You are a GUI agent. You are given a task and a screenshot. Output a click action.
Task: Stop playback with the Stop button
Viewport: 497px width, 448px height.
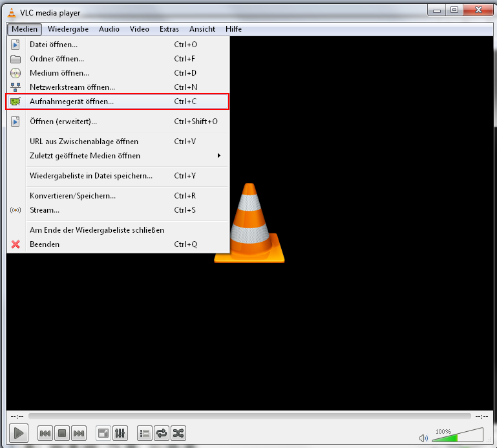(62, 433)
